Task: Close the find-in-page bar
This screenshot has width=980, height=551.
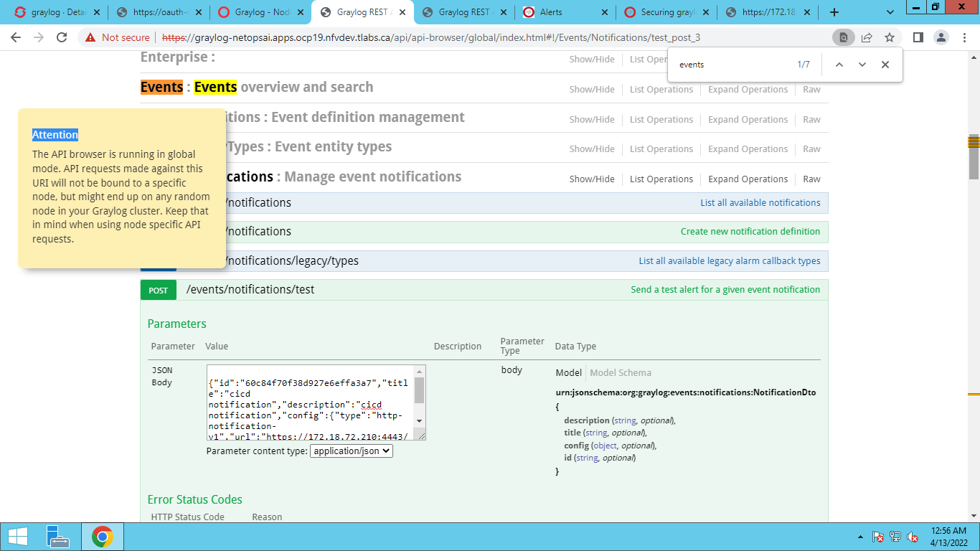Action: (x=885, y=65)
